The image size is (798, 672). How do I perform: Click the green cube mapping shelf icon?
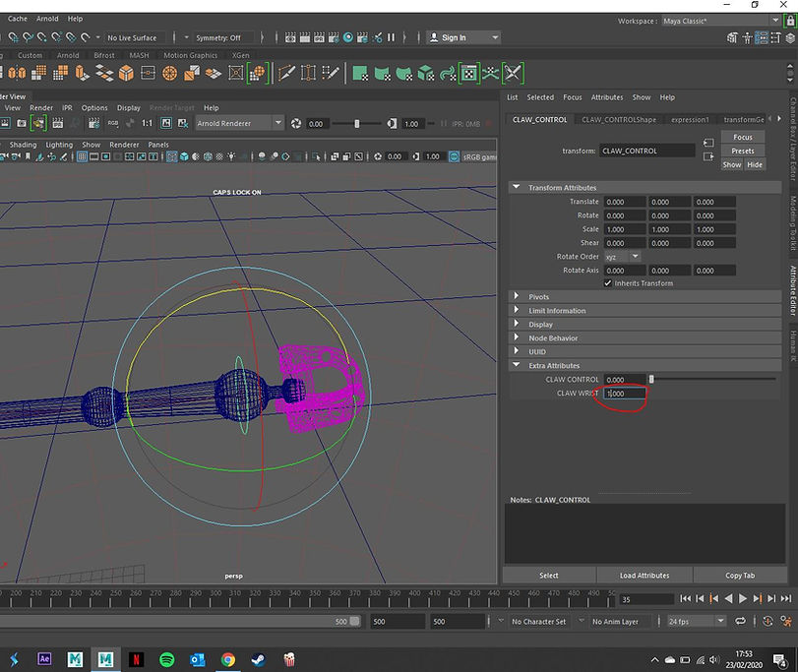click(x=425, y=73)
